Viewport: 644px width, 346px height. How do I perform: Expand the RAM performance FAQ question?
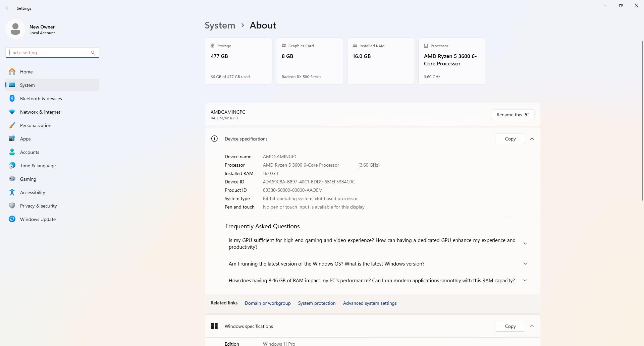click(x=525, y=281)
